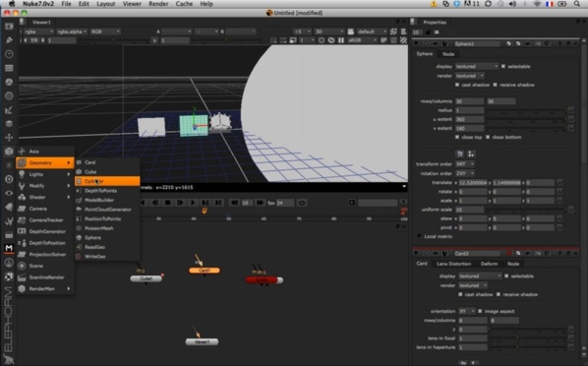Toggle image aspect checkbox
Screen dimensions: 588x366
[x=480, y=311]
